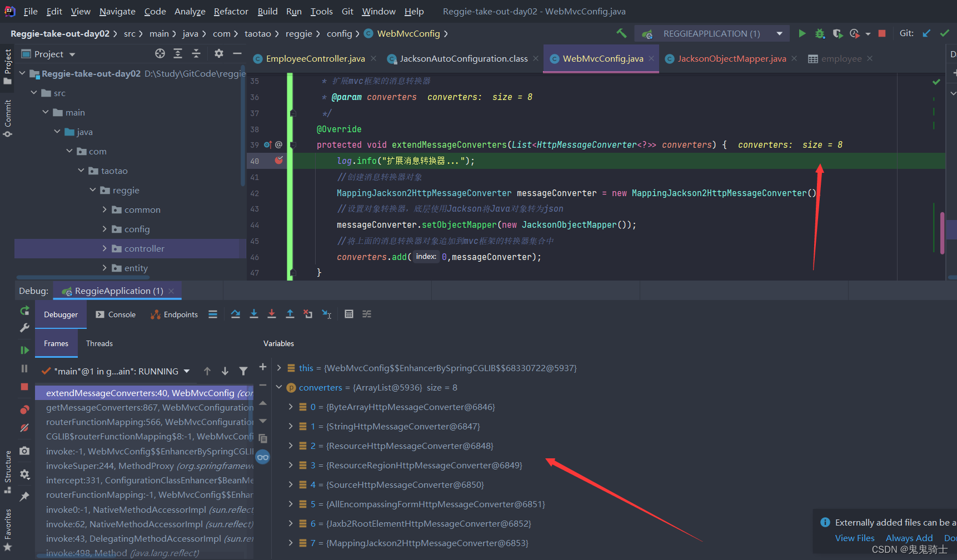
Task: Expand the common folder
Action: click(x=104, y=209)
